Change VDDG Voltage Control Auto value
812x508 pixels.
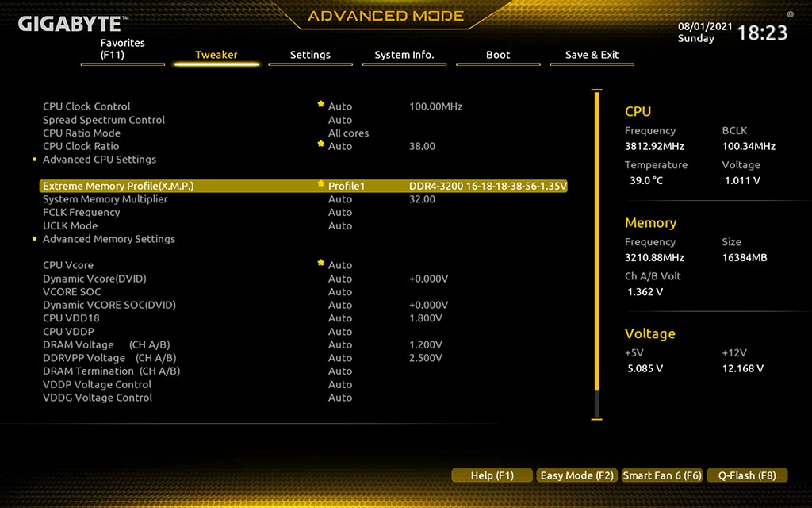tap(340, 398)
